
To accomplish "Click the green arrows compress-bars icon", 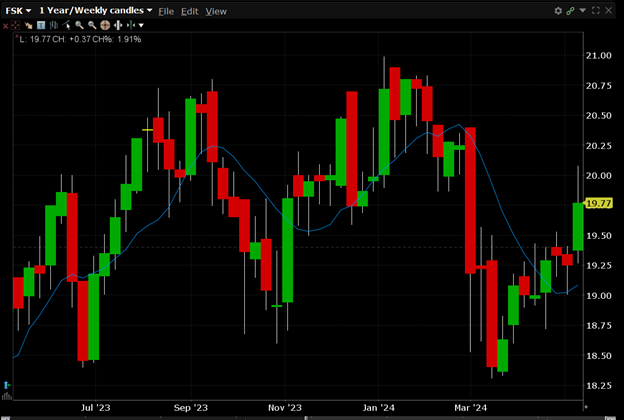I will [x=131, y=25].
